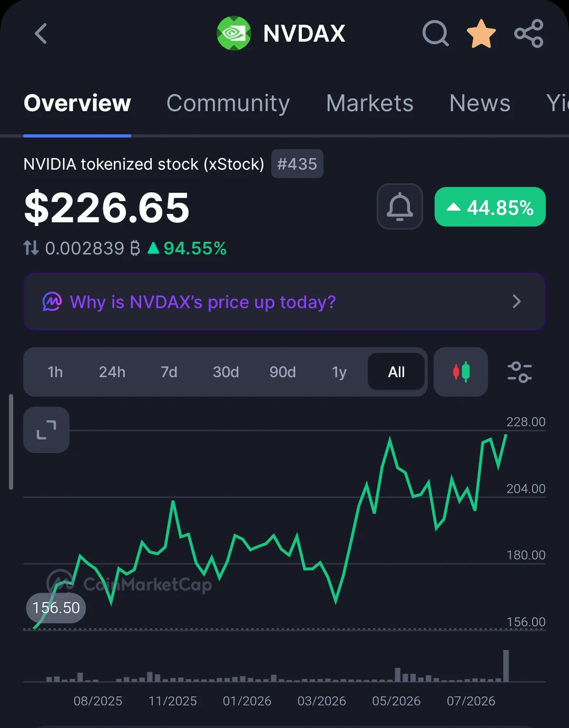Switch to candlestick chart view
The image size is (569, 728).
pos(461,372)
